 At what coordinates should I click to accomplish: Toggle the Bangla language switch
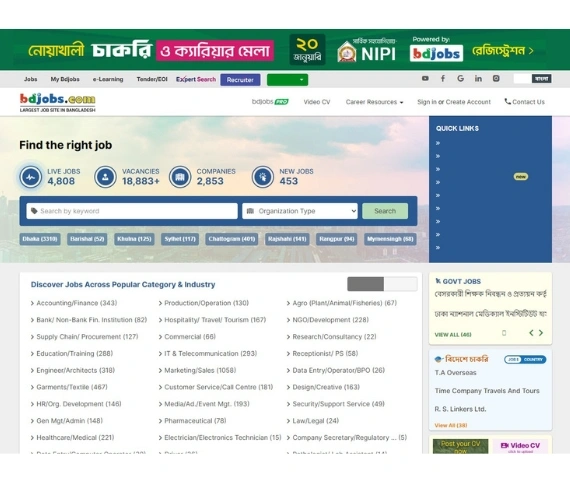(533, 79)
